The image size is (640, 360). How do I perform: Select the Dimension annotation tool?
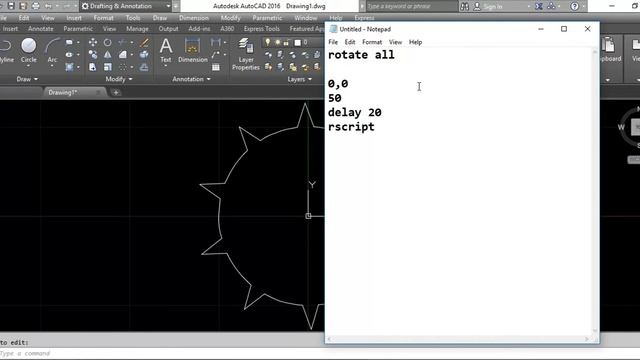193,49
